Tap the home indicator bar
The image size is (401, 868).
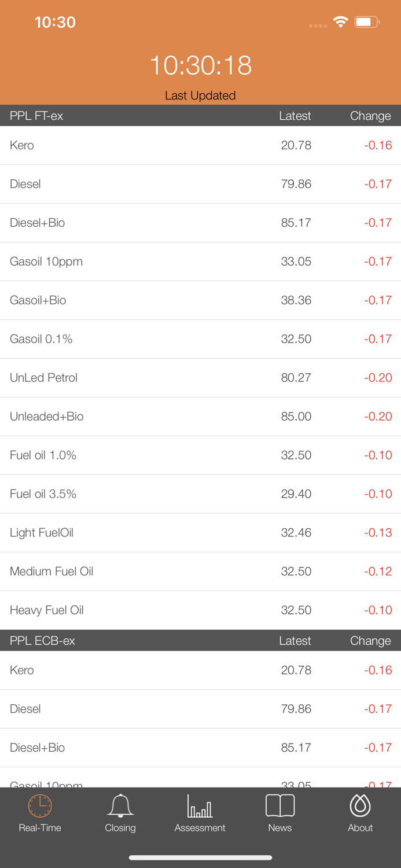pyautogui.click(x=200, y=858)
